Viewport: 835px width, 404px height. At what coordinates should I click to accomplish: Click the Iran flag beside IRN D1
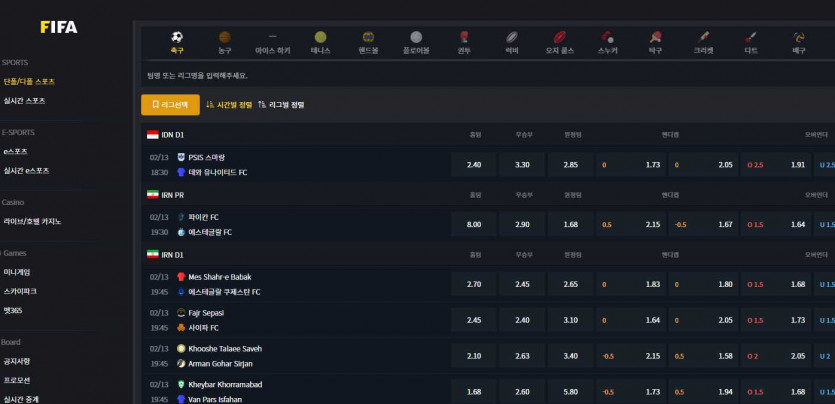click(x=153, y=254)
